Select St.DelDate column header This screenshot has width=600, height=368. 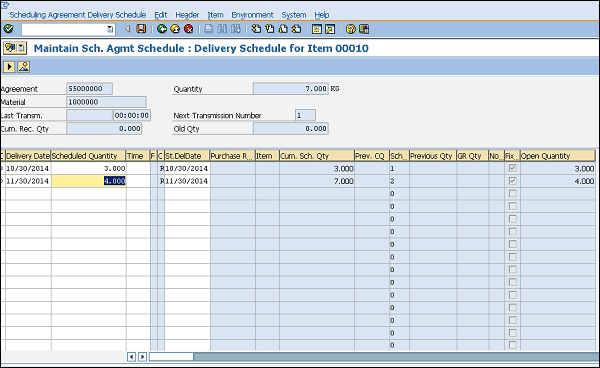pos(187,156)
